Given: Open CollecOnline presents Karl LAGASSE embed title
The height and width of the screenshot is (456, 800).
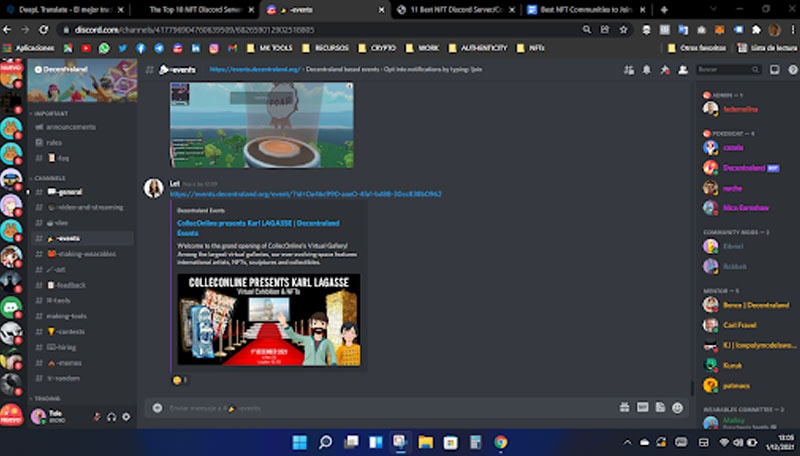Looking at the screenshot, I should coord(258,228).
